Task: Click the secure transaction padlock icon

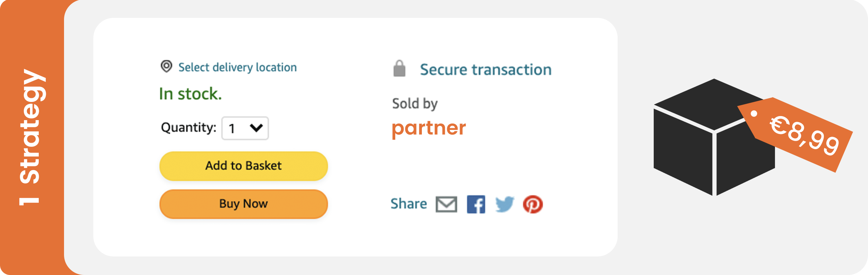Action: pos(399,68)
